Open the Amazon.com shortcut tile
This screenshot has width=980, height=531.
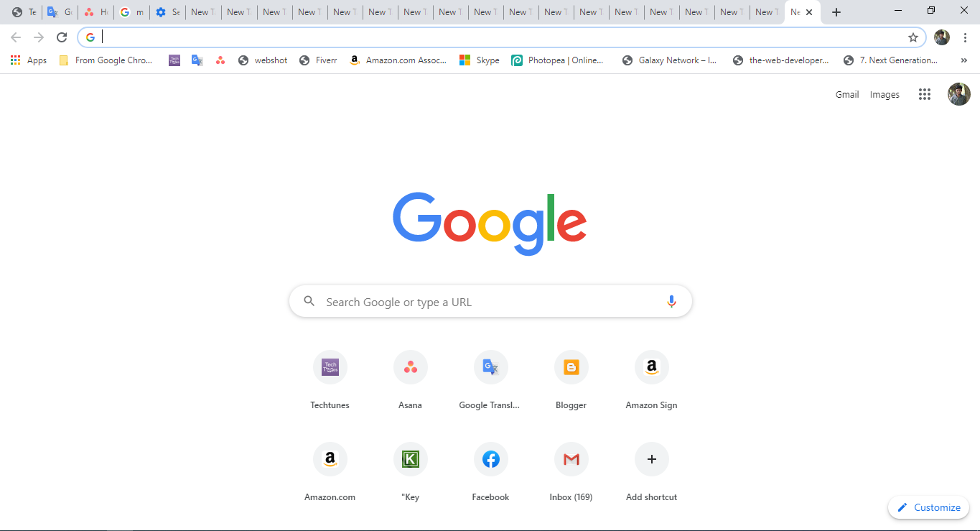[x=330, y=473]
